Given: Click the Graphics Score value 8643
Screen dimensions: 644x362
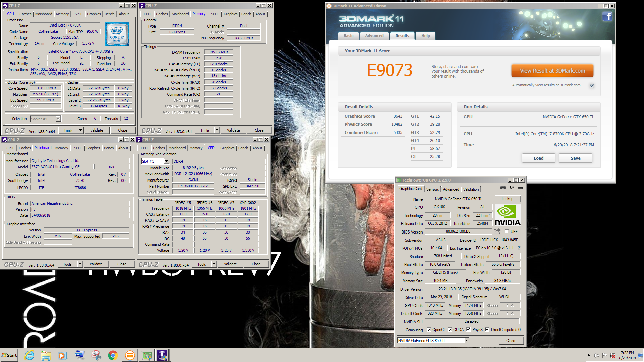Looking at the screenshot, I should (x=398, y=116).
